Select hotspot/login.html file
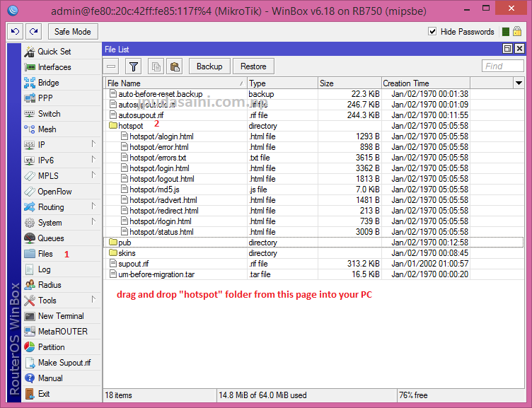 tap(313, 168)
